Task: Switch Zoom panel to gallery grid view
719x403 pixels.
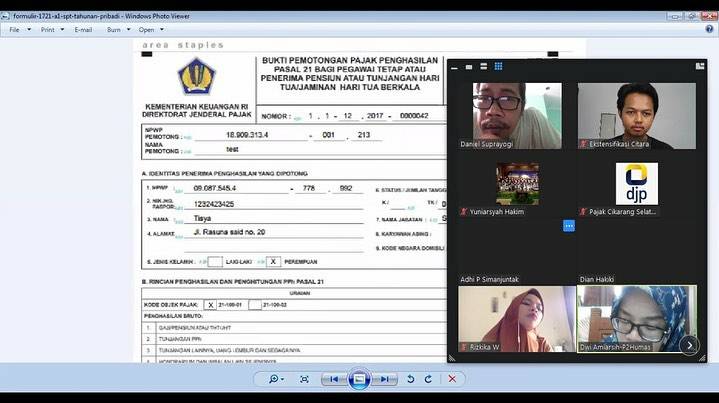Action: [x=498, y=67]
